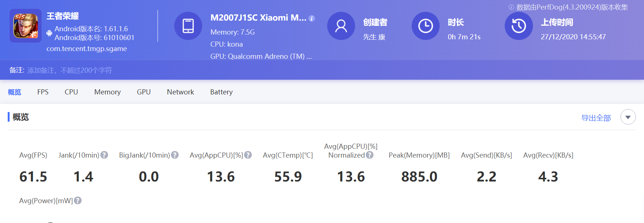Viewport: 644px width, 223px height.
Task: Show help for Avg(Power)[mW] metric
Action: coord(78,201)
